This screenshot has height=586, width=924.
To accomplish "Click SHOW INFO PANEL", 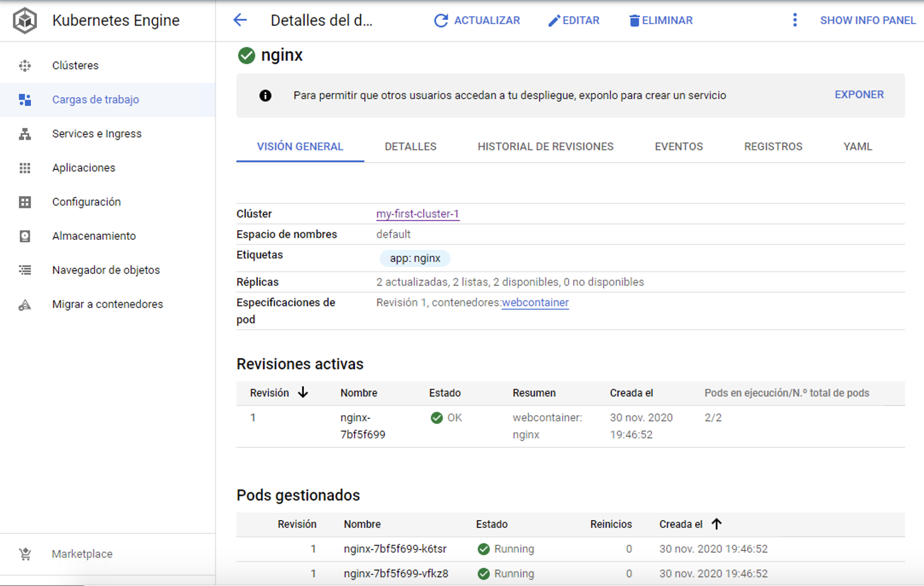I will (868, 20).
